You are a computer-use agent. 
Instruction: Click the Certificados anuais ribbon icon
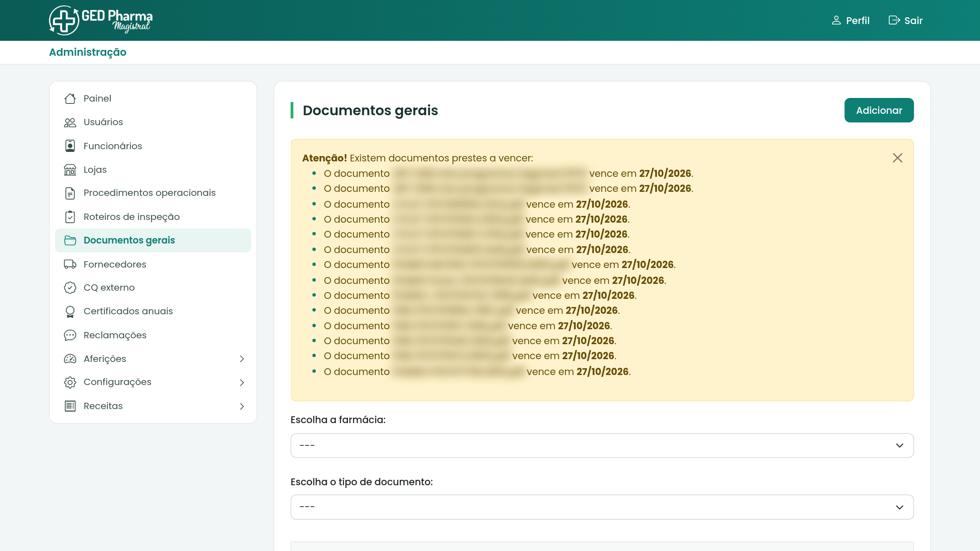tap(70, 312)
